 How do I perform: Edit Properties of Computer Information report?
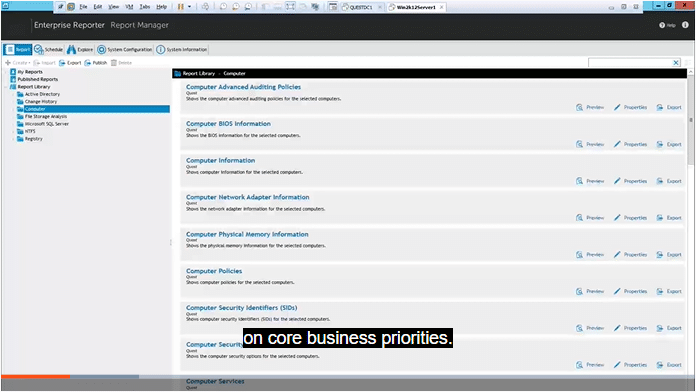click(x=630, y=181)
